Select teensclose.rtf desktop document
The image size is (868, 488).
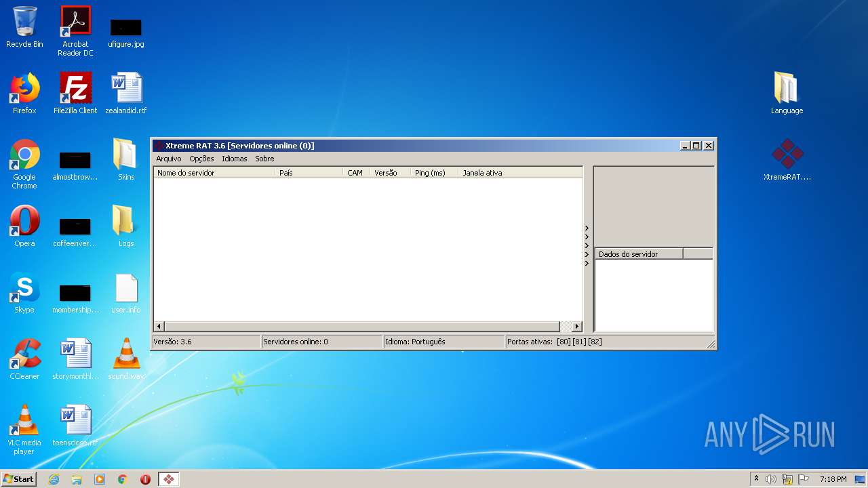tap(75, 426)
